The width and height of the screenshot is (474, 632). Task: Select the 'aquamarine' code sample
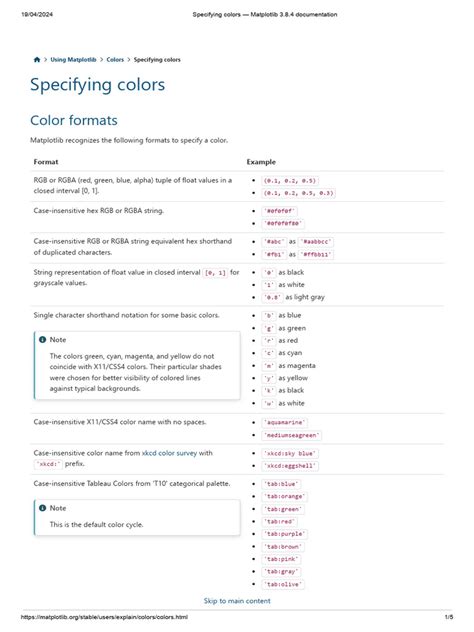[x=285, y=422]
